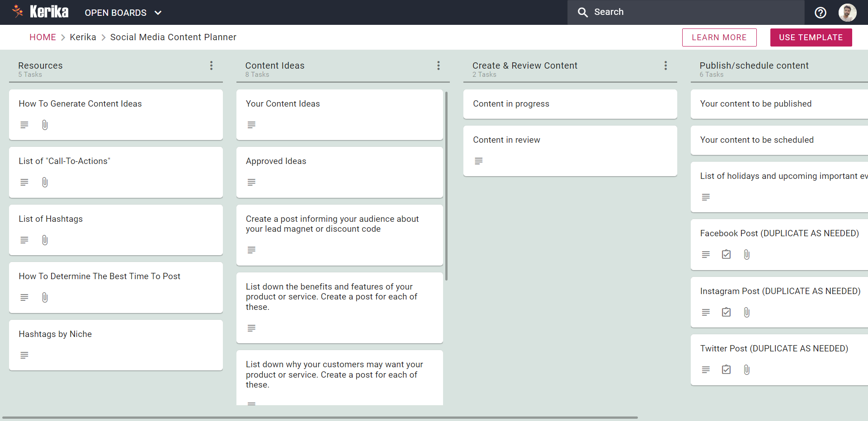Open attachment icon on List of Hashtags card
The height and width of the screenshot is (421, 868).
click(x=45, y=240)
